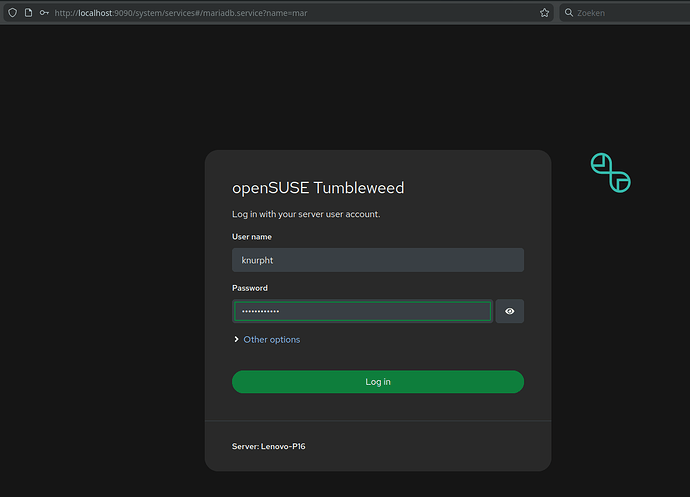The height and width of the screenshot is (497, 690).
Task: Click 'Log in with your server user account' text
Action: 306,214
